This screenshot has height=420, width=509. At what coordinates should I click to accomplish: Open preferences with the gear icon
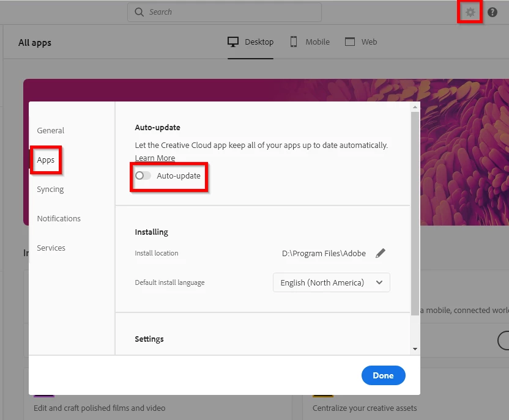click(x=470, y=12)
